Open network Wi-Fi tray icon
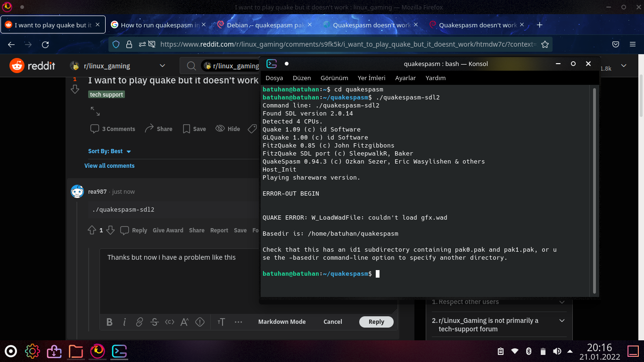The image size is (644, 362). pyautogui.click(x=515, y=351)
